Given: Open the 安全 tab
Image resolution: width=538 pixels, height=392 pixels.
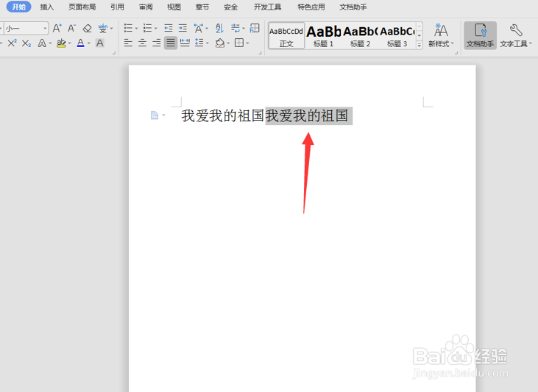Looking at the screenshot, I should tap(230, 7).
